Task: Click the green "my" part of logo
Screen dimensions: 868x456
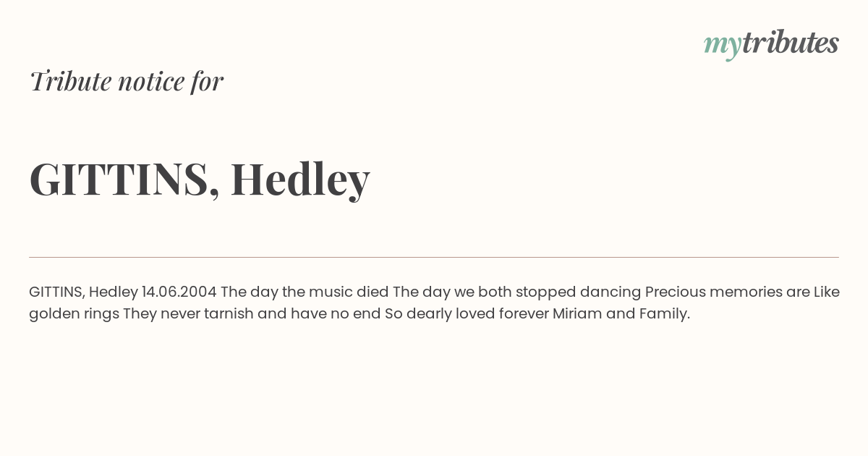Action: coord(722,46)
